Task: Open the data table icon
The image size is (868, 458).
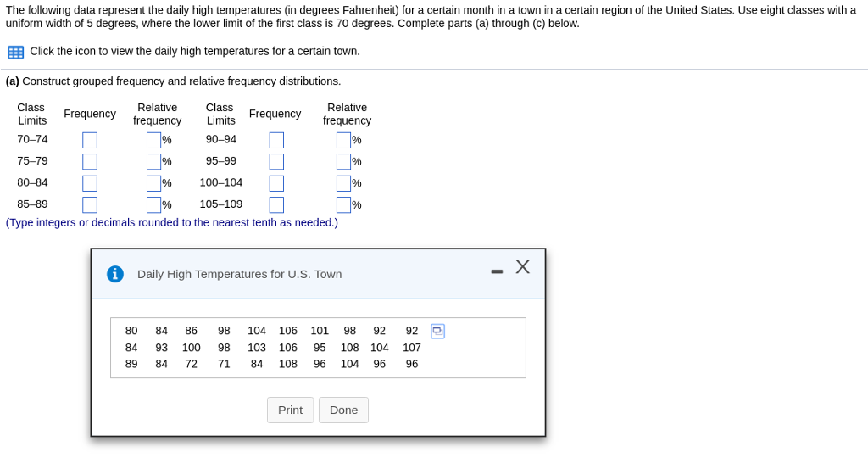Action: [15, 52]
